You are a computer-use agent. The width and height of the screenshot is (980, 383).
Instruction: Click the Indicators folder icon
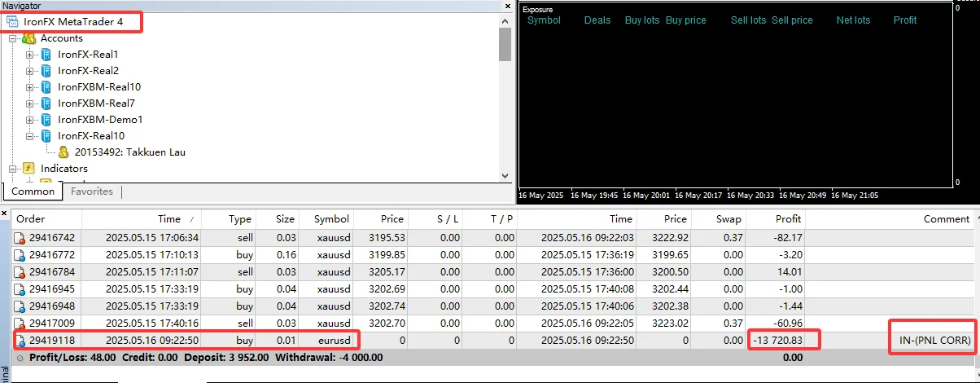click(29, 169)
